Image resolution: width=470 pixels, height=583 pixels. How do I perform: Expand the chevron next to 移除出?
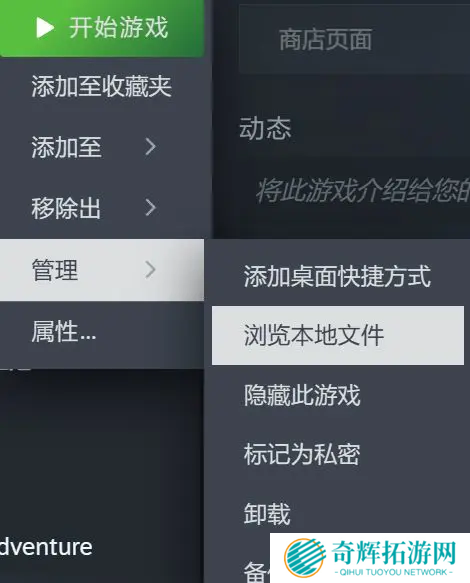click(x=150, y=207)
